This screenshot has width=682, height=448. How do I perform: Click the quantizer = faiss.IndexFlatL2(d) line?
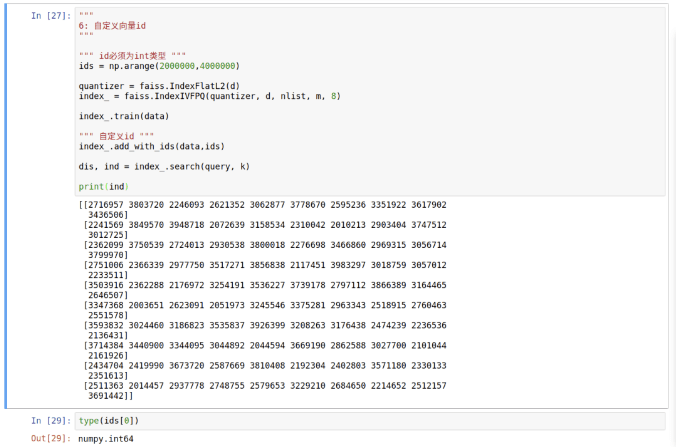point(159,86)
